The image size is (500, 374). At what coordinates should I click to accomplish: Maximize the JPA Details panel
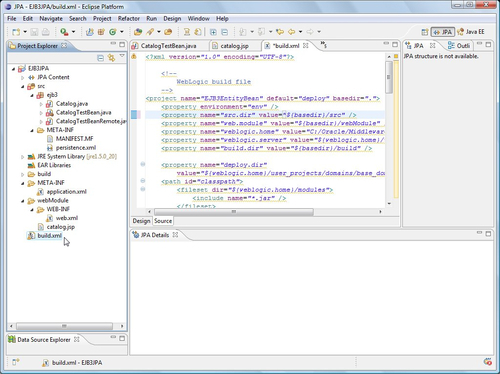(x=488, y=234)
